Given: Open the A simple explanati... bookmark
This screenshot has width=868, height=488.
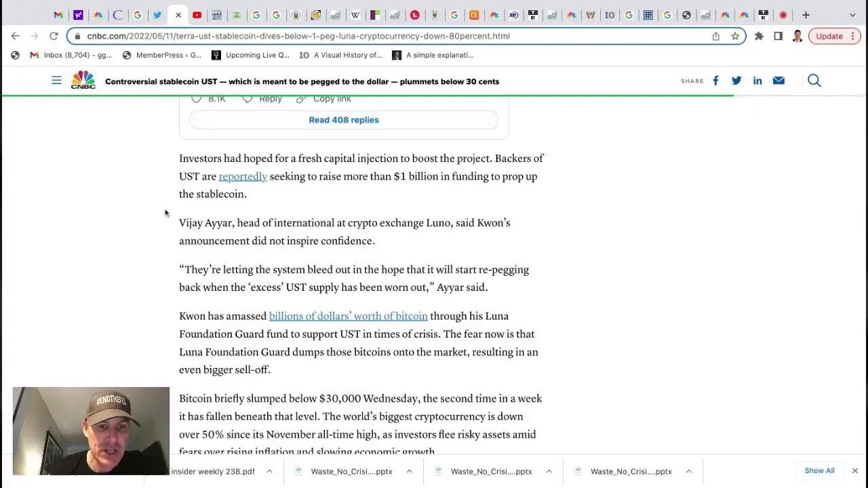Looking at the screenshot, I should pos(433,55).
